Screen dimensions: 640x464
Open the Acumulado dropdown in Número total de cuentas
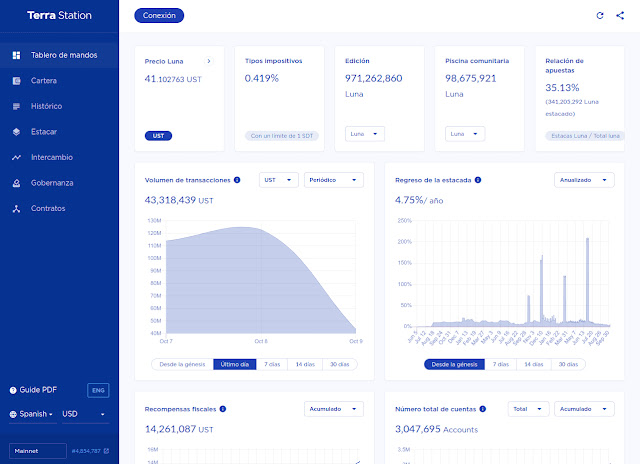point(584,409)
